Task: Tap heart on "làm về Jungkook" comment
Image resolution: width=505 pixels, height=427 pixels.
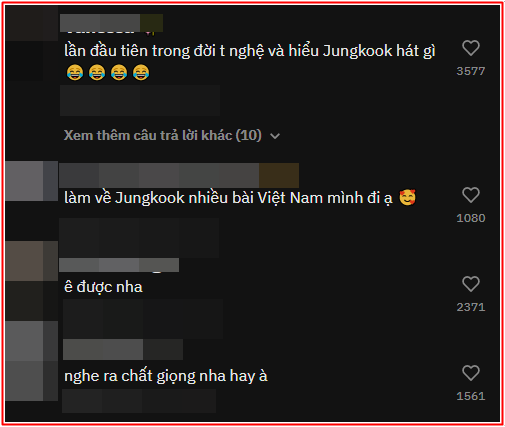Action: 471,195
